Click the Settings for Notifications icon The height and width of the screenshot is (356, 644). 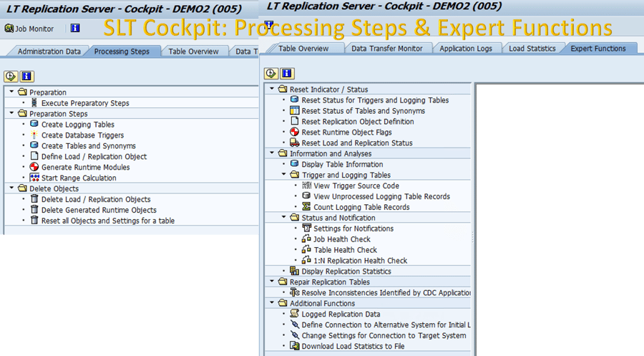[307, 228]
